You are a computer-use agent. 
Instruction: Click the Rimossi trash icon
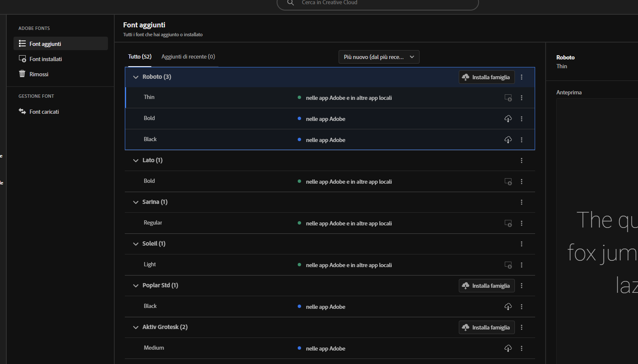point(22,74)
